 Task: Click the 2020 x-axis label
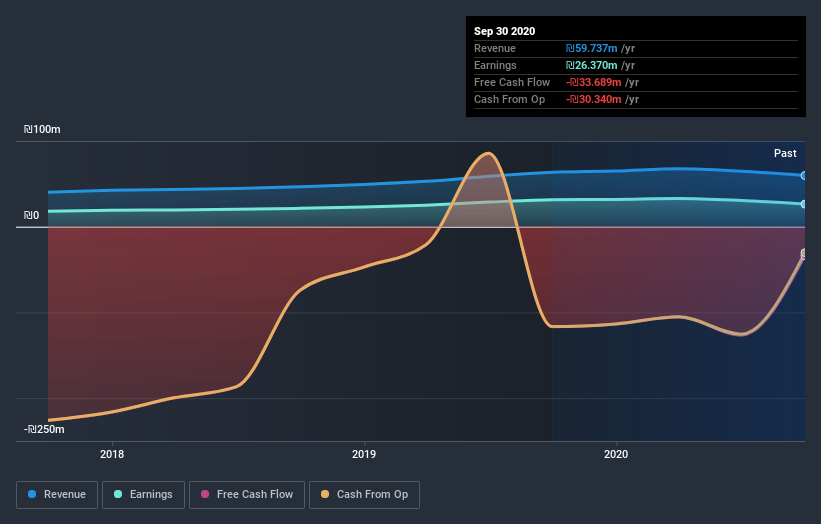tap(616, 454)
